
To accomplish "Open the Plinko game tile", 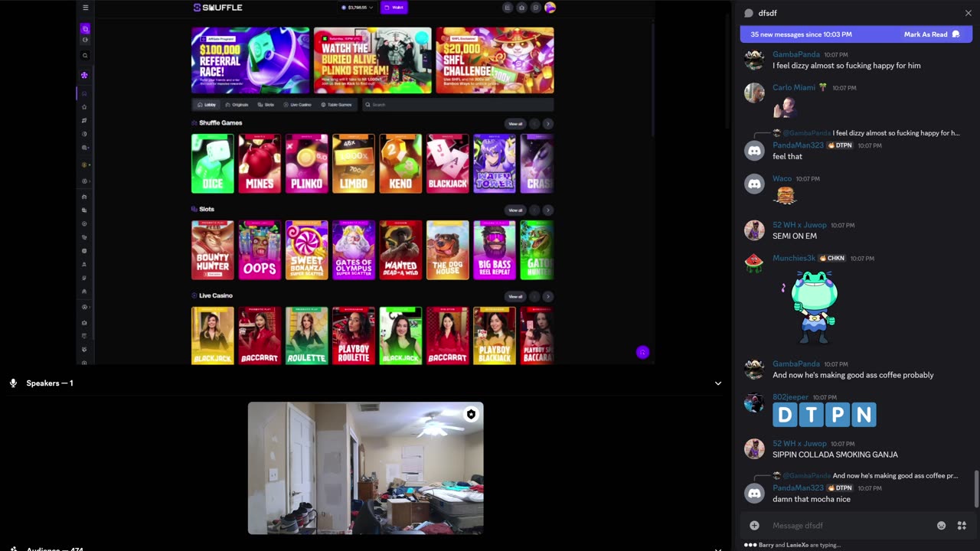I will point(306,164).
